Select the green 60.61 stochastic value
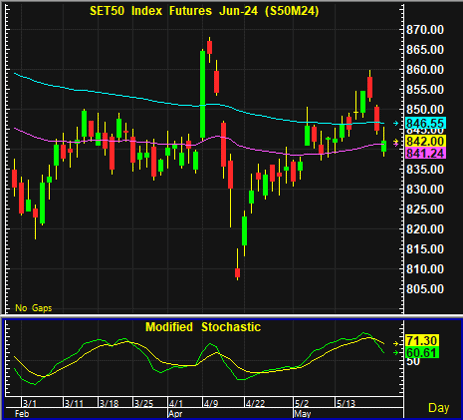463x420 pixels. (421, 353)
